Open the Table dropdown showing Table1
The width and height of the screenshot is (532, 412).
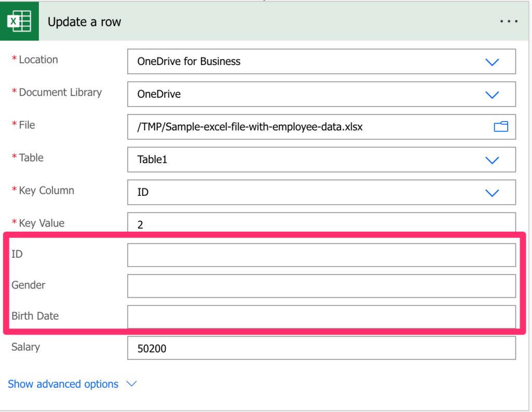312,160
